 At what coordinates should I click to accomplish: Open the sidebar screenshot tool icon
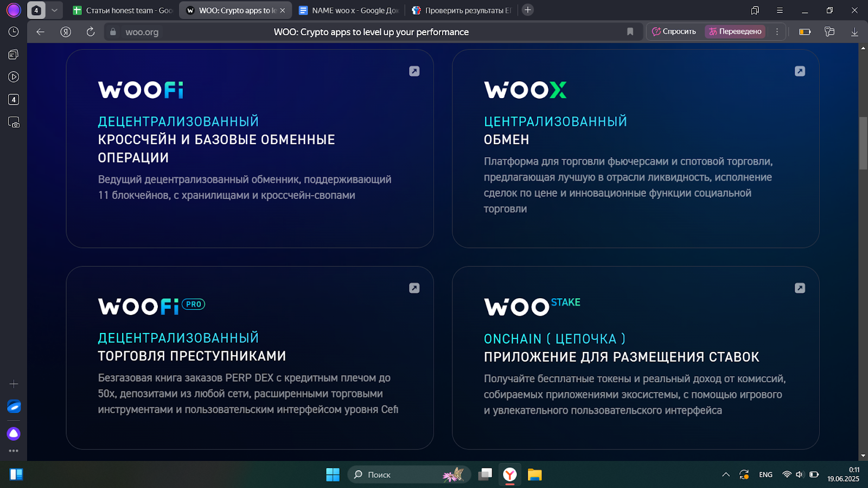pos(14,123)
